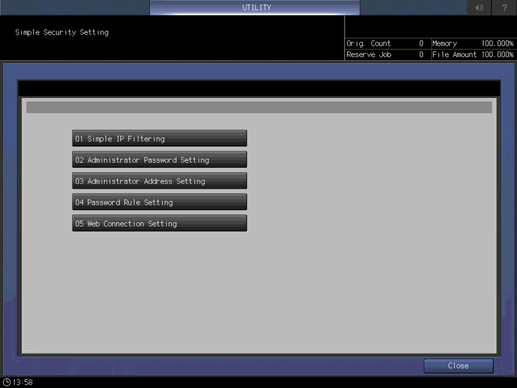This screenshot has width=517, height=388.
Task: Open 03 Administrator Address Setting
Action: coord(159,181)
